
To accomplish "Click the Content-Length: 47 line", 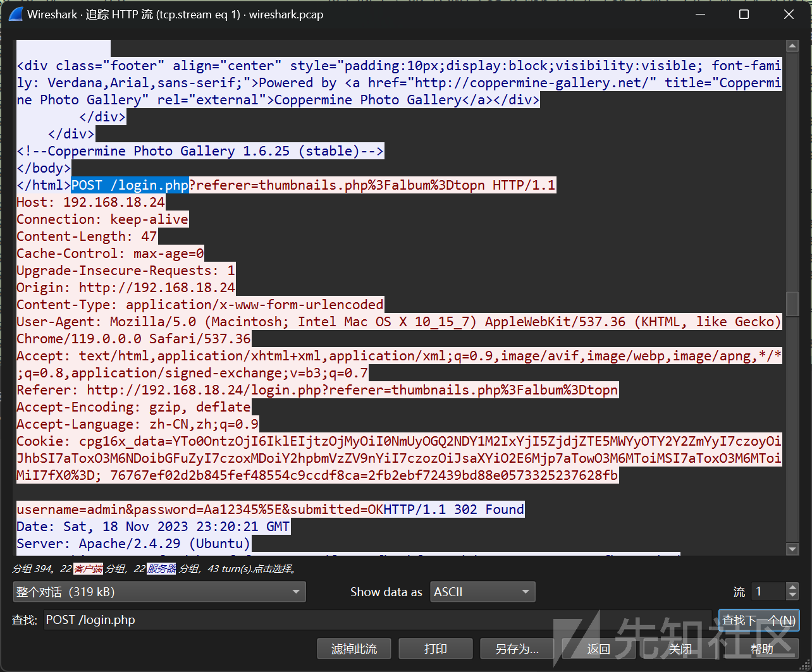I will 87,236.
